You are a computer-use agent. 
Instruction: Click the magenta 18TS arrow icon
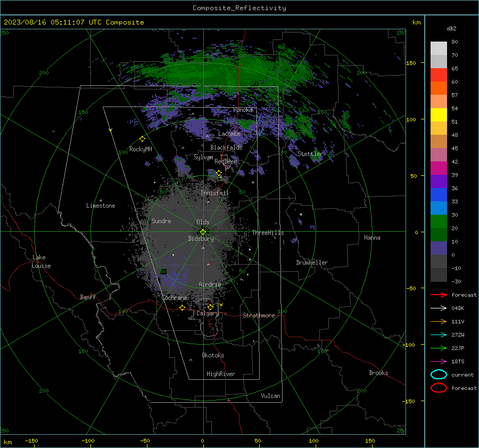439,362
